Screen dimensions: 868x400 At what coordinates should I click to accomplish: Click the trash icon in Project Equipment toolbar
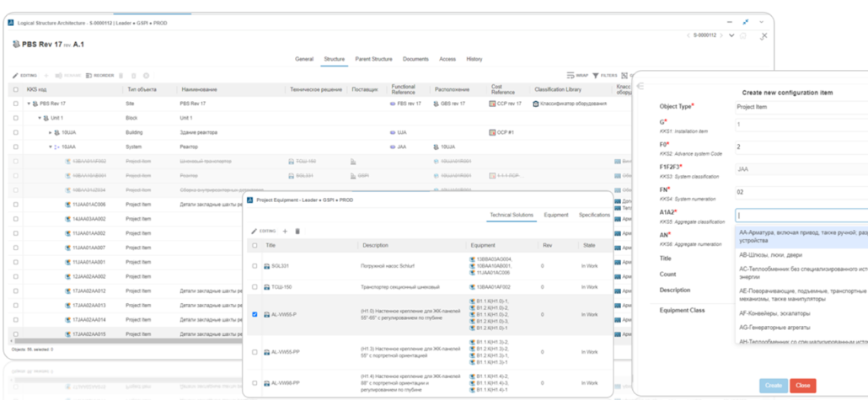297,231
